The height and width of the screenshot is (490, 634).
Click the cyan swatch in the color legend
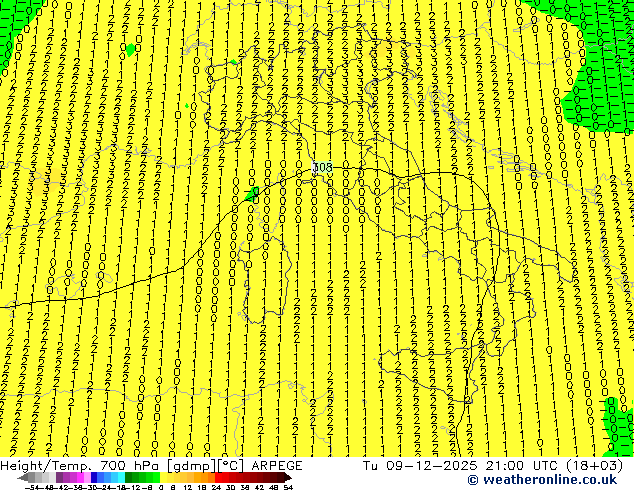pos(121,477)
